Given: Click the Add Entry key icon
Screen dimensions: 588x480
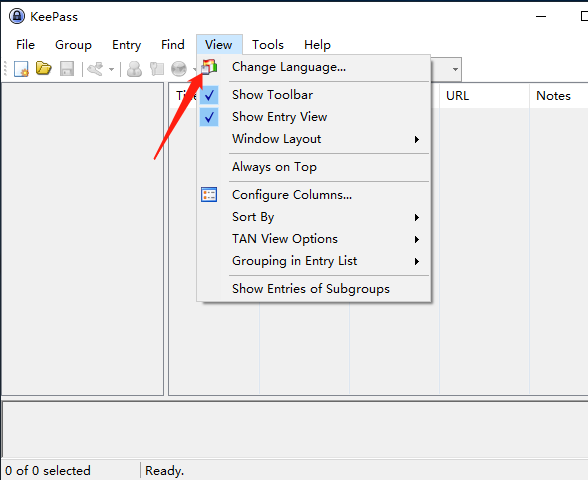Looking at the screenshot, I should [95, 69].
